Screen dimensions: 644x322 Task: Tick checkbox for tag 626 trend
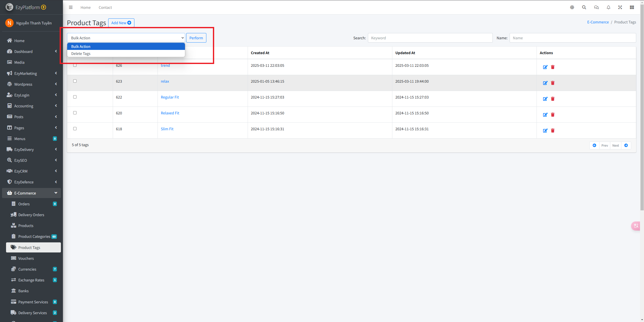[75, 65]
